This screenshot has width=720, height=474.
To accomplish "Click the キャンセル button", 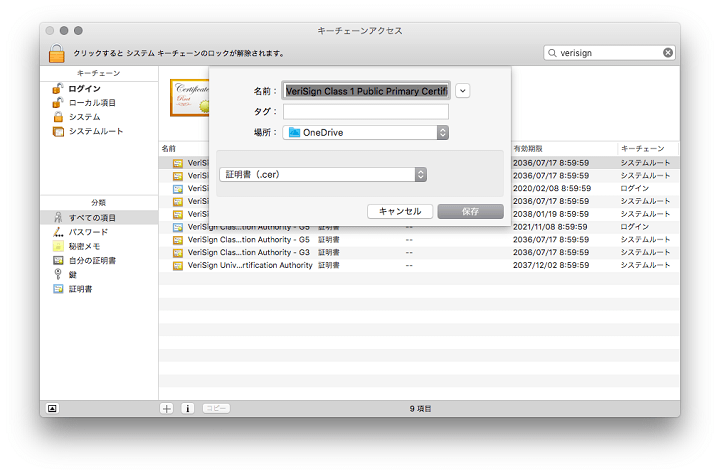I will pos(400,211).
